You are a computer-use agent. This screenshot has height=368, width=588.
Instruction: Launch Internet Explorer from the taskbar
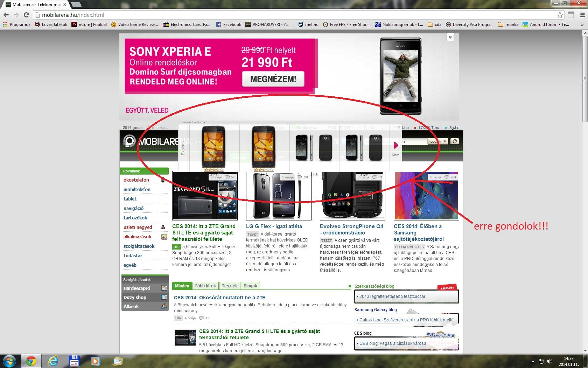(53, 361)
